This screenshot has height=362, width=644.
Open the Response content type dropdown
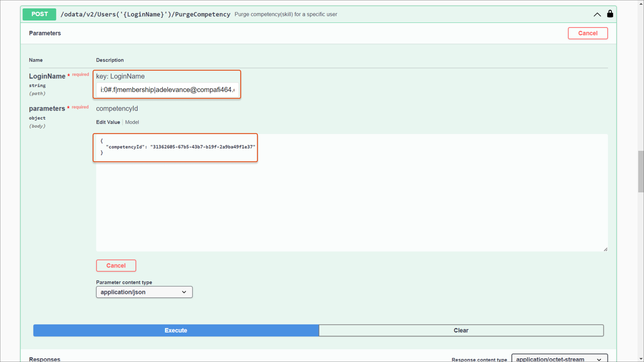coord(559,359)
